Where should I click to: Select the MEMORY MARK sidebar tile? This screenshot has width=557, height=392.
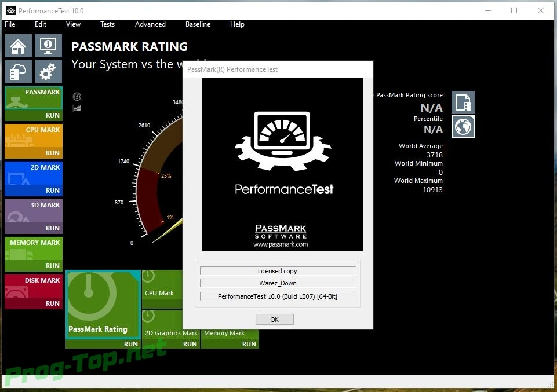pos(34,248)
